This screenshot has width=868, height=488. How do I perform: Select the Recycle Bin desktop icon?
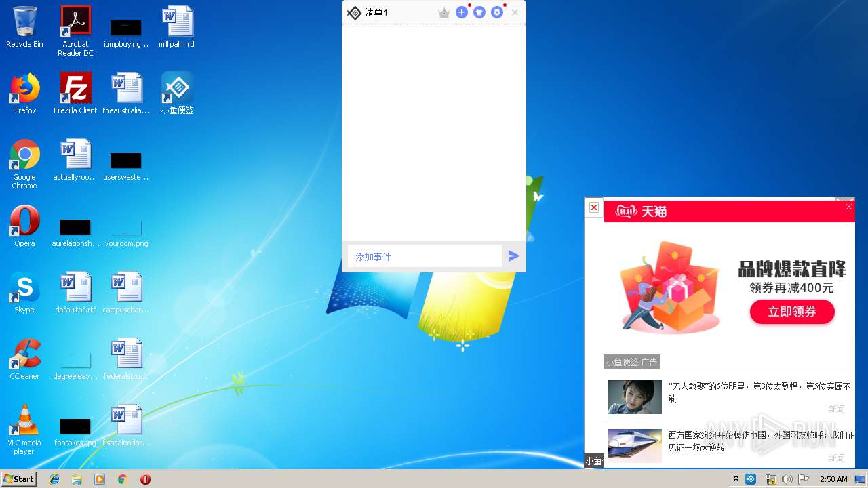[x=24, y=28]
